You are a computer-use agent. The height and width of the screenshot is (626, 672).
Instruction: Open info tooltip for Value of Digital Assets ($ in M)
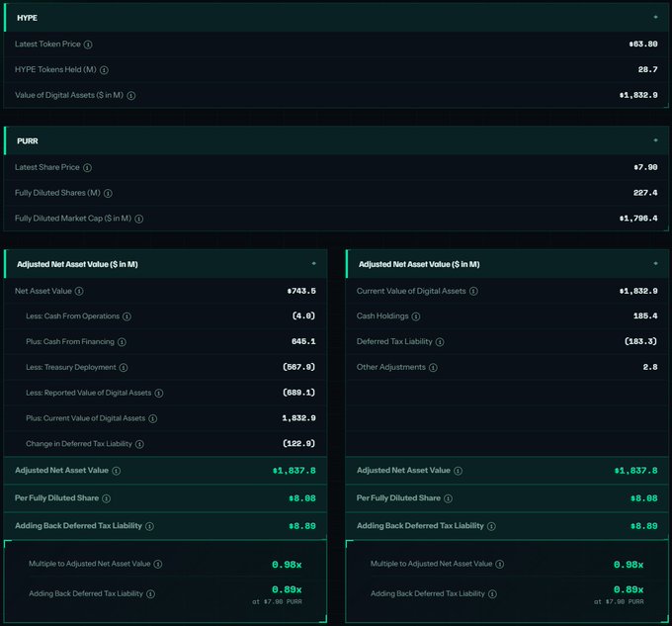click(x=131, y=96)
